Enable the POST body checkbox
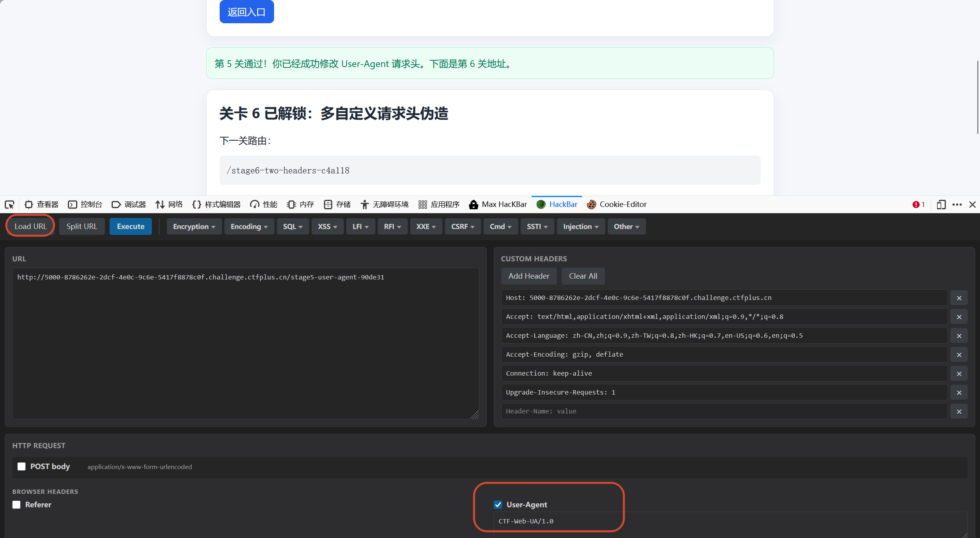The width and height of the screenshot is (980, 538). click(21, 466)
